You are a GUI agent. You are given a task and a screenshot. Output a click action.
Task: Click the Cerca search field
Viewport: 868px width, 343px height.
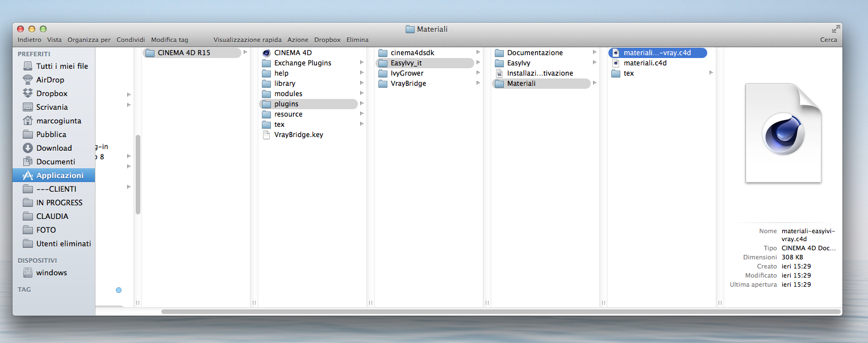click(x=828, y=40)
